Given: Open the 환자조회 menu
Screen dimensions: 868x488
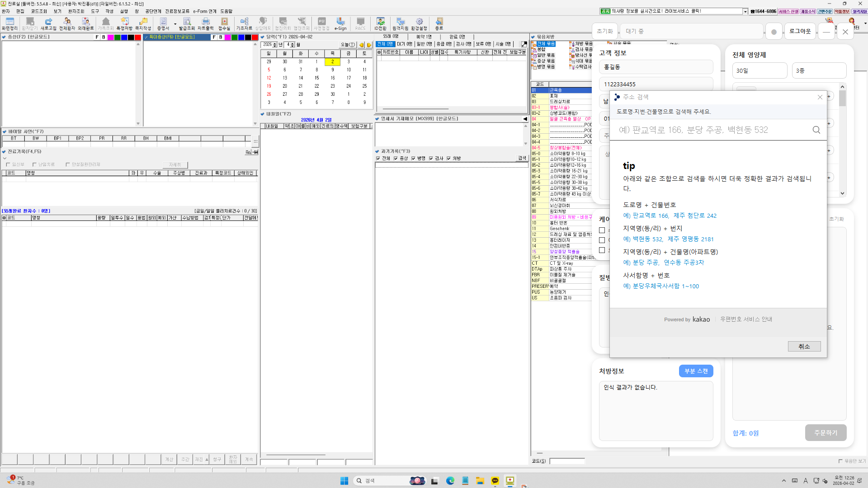Looking at the screenshot, I should 76,11.
